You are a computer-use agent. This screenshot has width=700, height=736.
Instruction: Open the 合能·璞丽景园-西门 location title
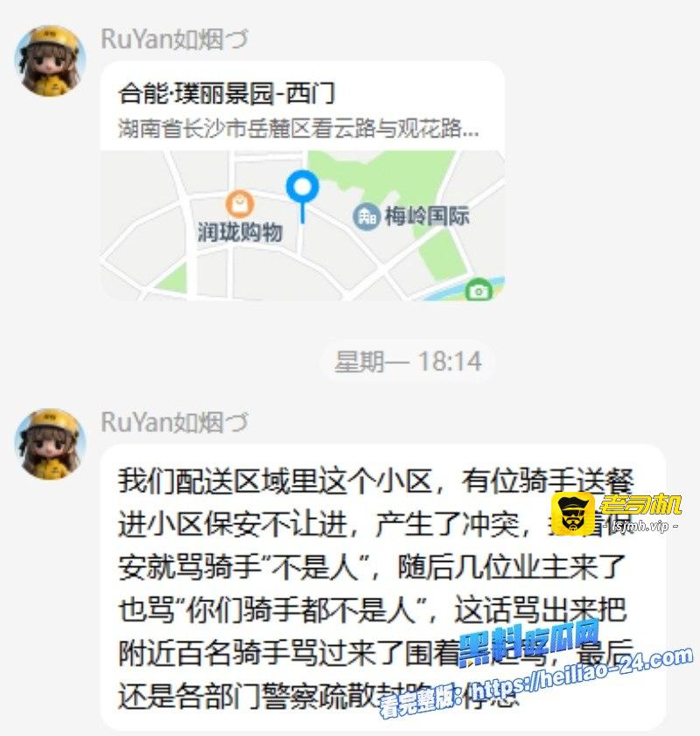(226, 93)
